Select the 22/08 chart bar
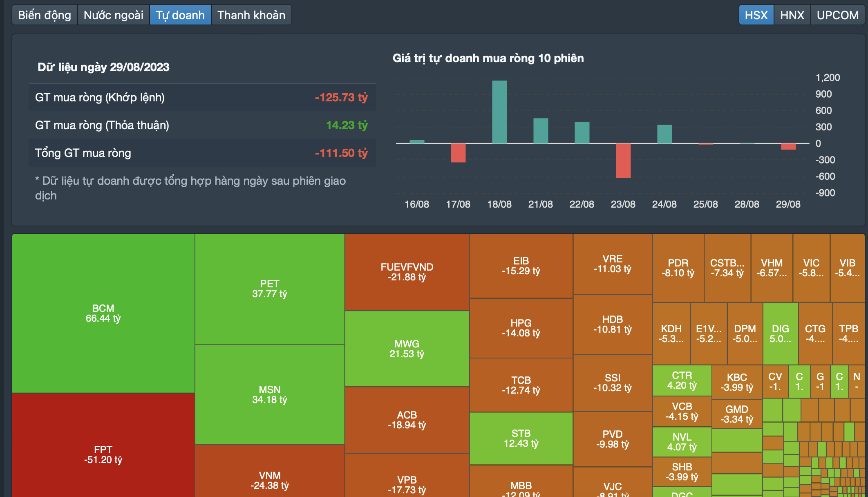The image size is (868, 497). [x=582, y=133]
